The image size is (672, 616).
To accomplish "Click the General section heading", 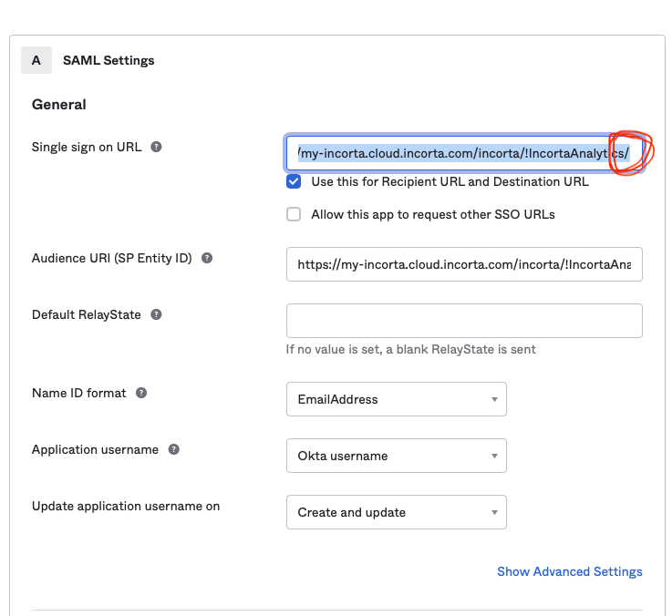I will click(59, 105).
